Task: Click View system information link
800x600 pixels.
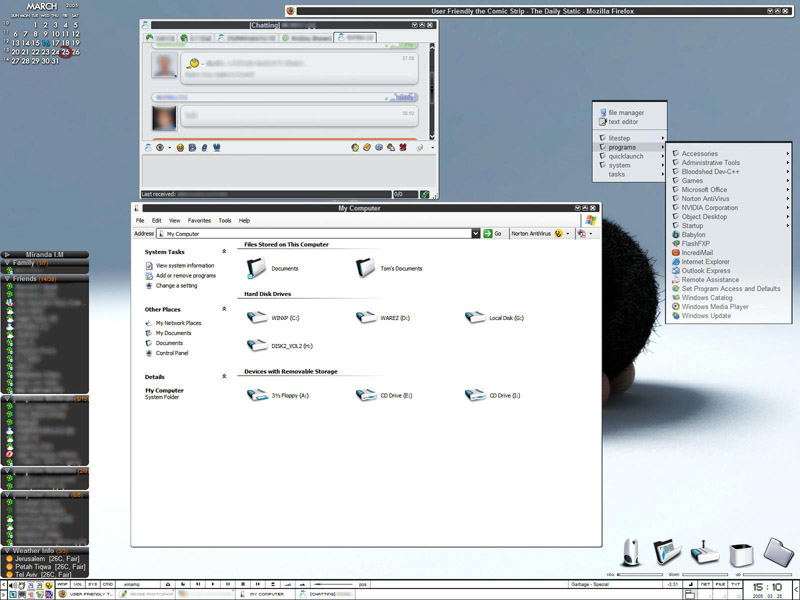Action: [x=185, y=266]
